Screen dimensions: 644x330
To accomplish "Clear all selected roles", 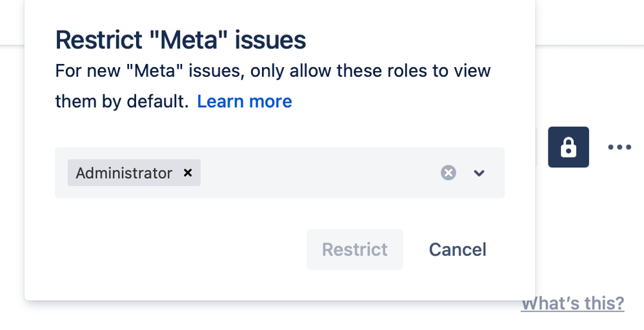I will click(x=448, y=172).
